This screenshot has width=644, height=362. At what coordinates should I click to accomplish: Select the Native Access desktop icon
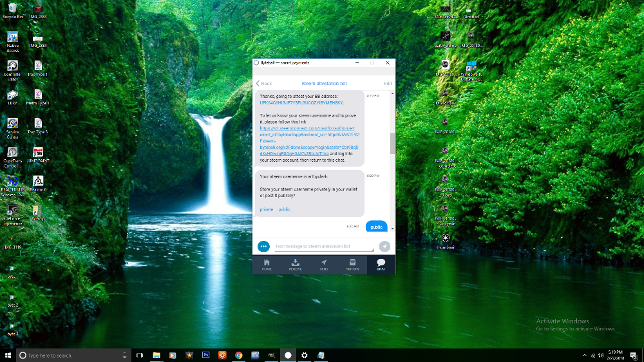coord(13,42)
